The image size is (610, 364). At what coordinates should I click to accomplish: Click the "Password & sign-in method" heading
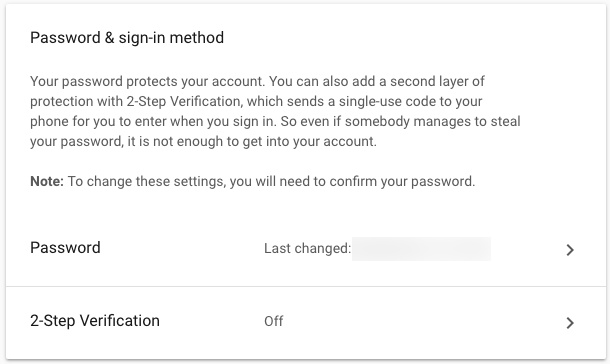tap(127, 38)
